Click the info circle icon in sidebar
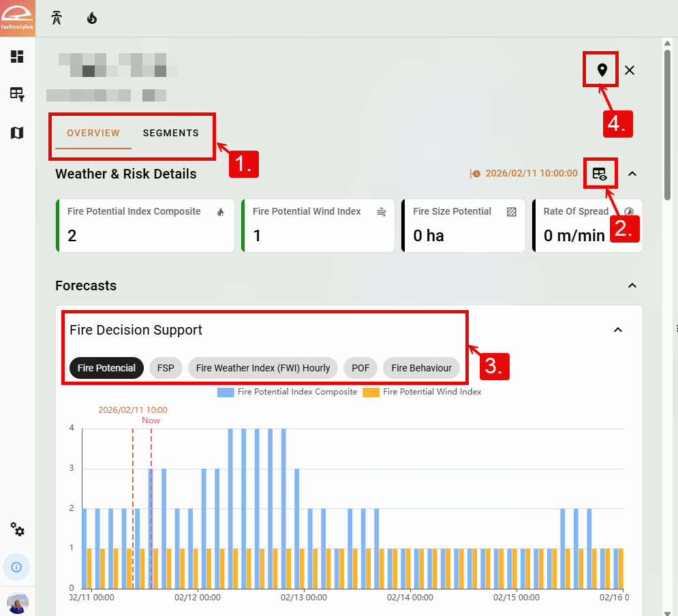 [x=17, y=566]
